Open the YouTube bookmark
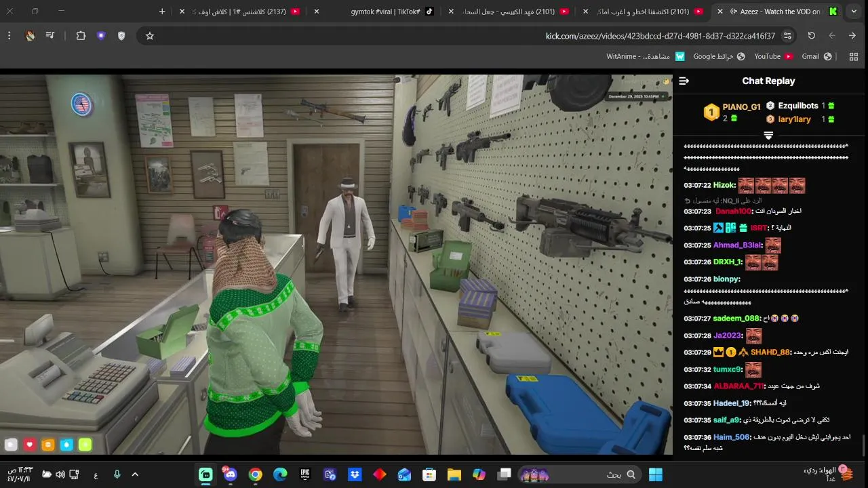 click(773, 56)
